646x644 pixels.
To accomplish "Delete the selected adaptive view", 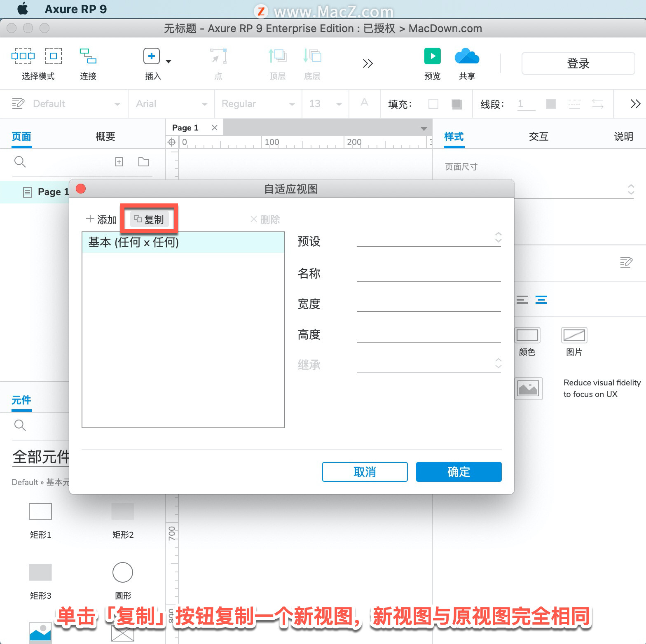I will pos(265,219).
